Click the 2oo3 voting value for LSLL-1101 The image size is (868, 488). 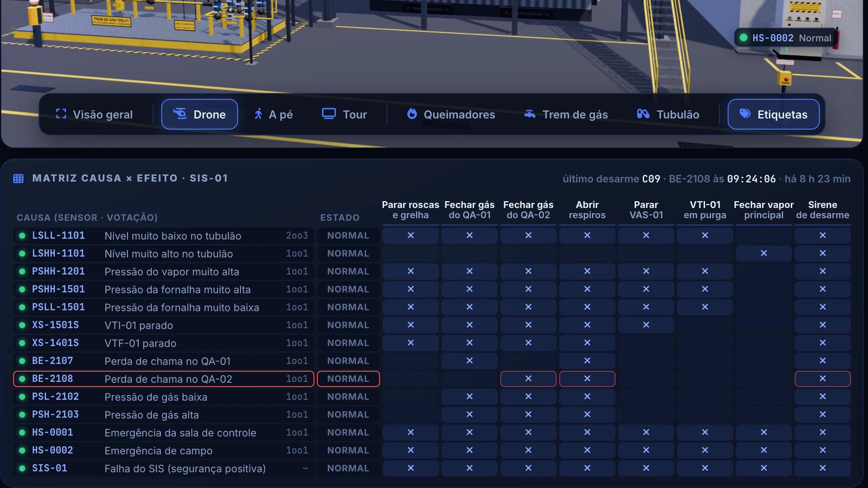click(297, 235)
